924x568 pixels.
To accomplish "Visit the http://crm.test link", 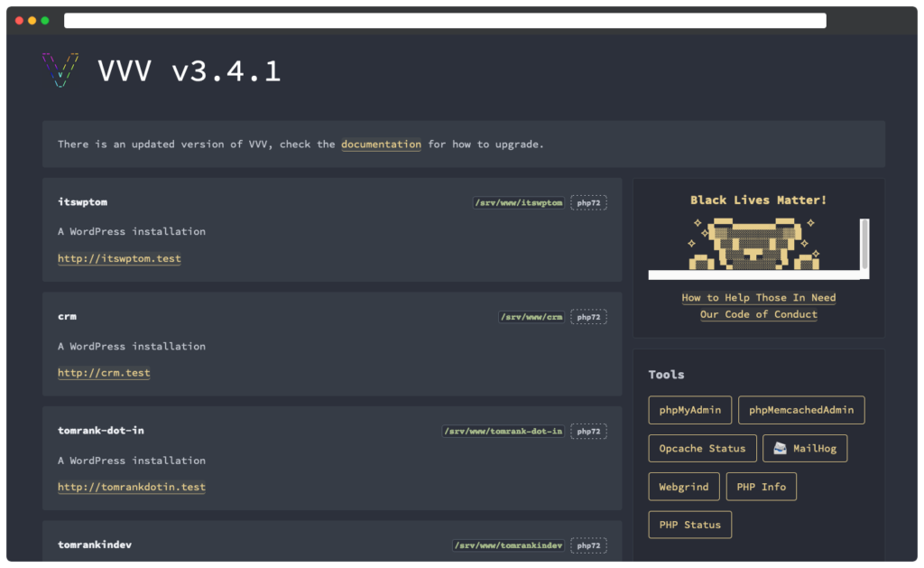I will coord(104,373).
